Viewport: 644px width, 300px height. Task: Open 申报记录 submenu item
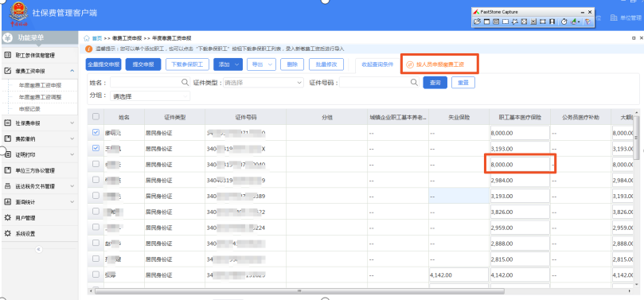click(29, 109)
